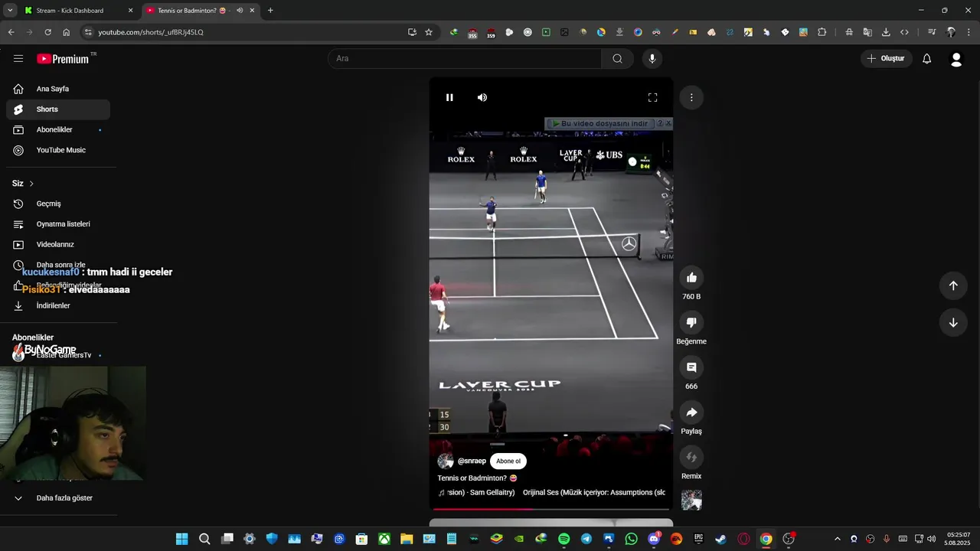This screenshot has height=551, width=980.
Task: Open the account avatar menu
Action: coord(955,59)
